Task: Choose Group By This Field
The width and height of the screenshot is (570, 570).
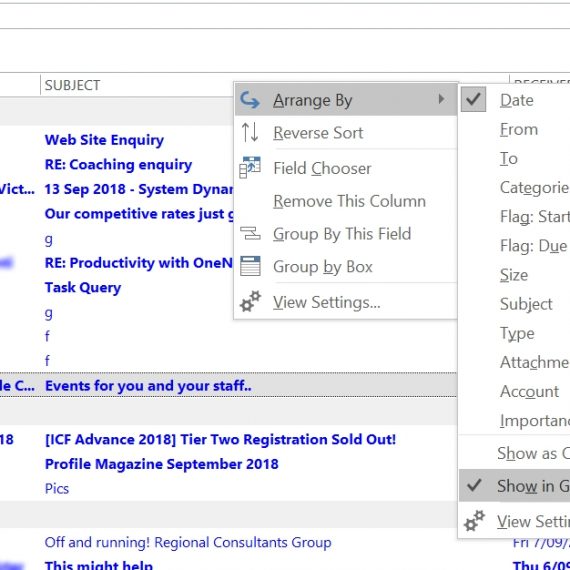Action: pos(345,233)
